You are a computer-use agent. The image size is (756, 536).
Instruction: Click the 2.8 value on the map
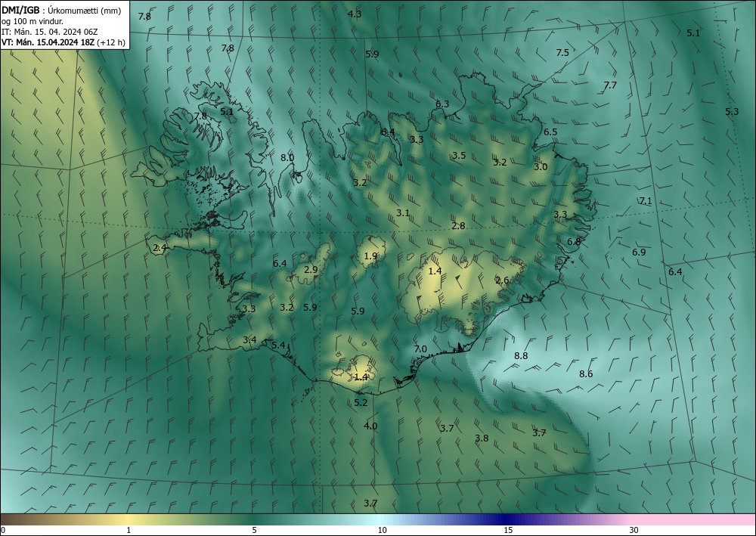[459, 225]
